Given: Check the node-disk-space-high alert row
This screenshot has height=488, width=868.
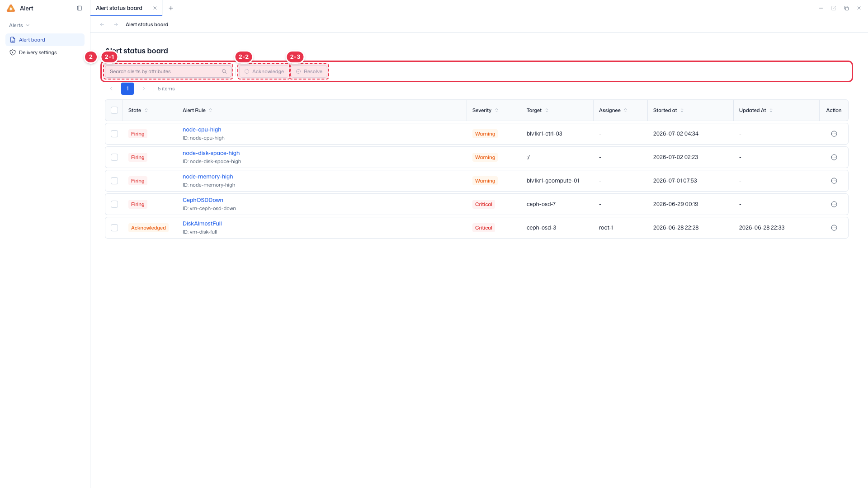Looking at the screenshot, I should pyautogui.click(x=114, y=157).
